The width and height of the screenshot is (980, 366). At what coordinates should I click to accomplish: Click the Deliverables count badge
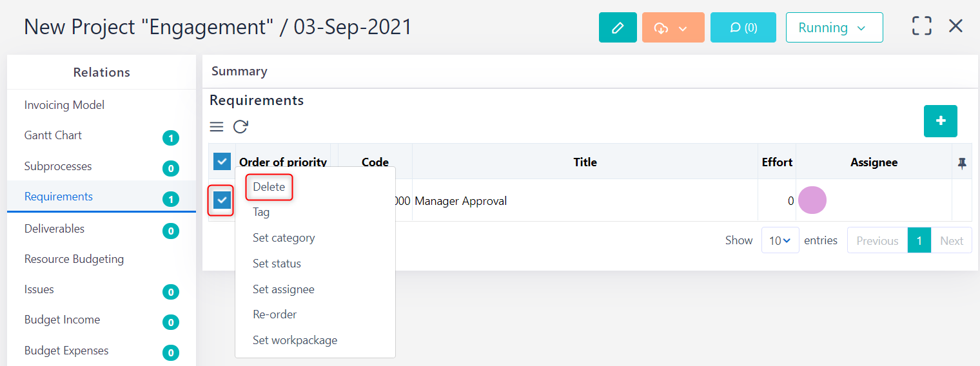pos(171,231)
